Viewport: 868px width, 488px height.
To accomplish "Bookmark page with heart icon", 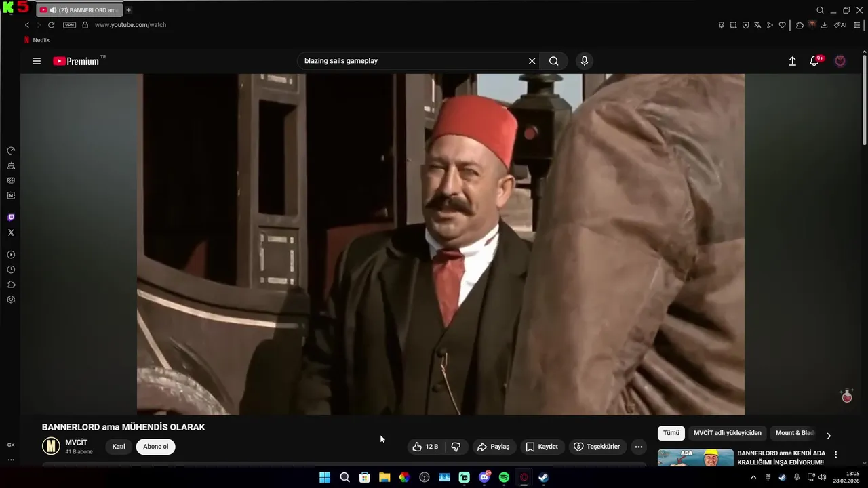I will pos(782,25).
